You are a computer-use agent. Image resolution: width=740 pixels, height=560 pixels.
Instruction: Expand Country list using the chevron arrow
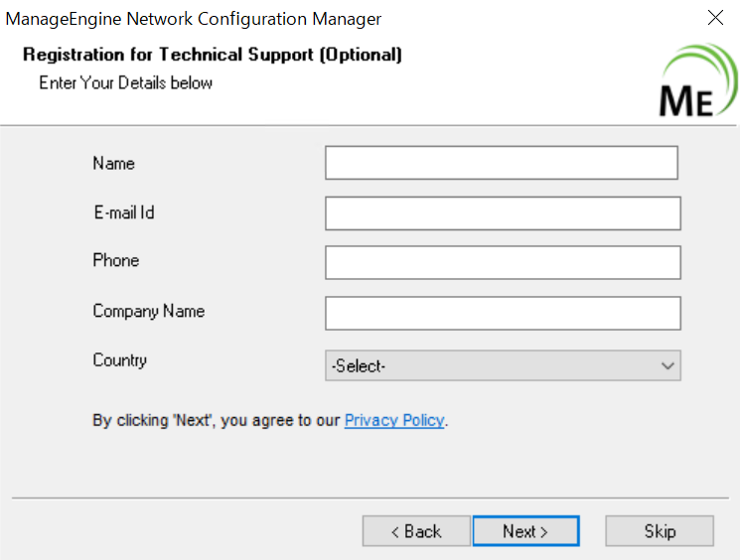tap(667, 365)
